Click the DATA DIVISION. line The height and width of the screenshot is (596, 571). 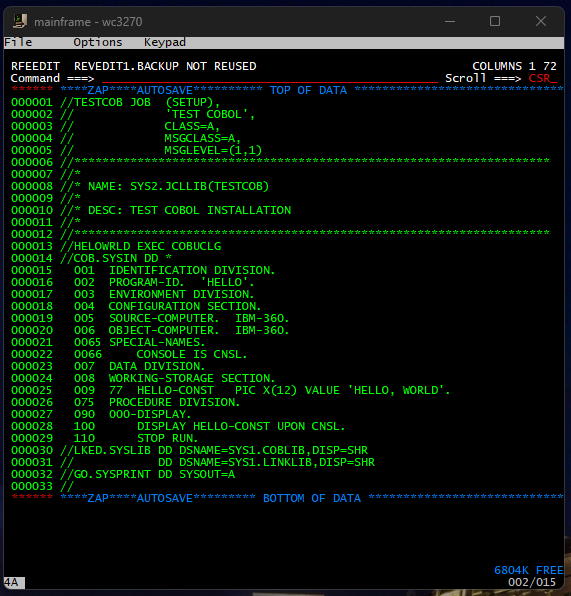pos(157,366)
